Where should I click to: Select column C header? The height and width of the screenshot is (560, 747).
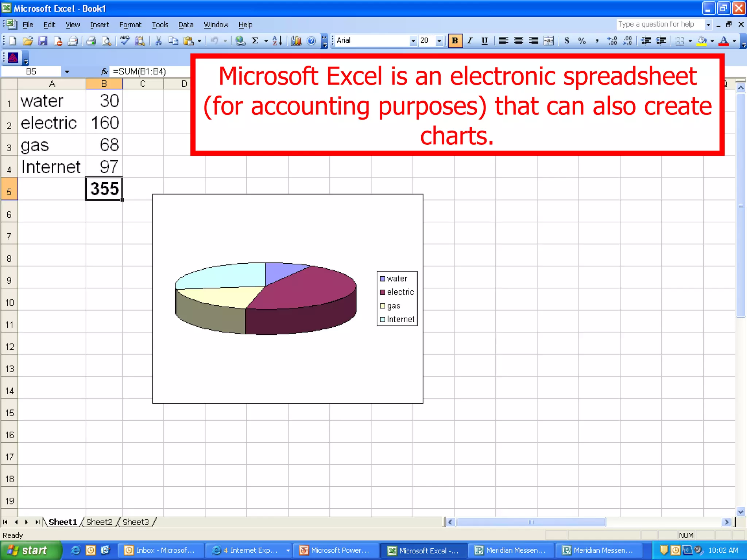coord(143,84)
